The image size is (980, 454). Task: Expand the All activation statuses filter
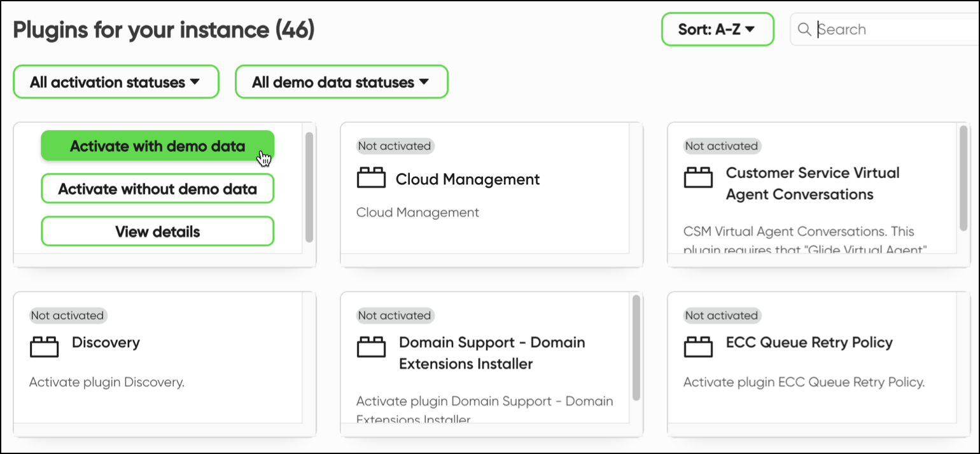coord(115,82)
